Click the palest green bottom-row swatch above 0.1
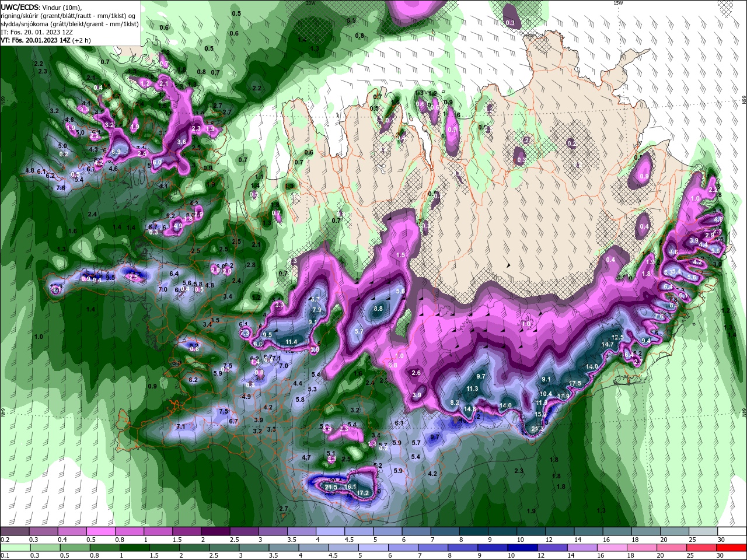The image size is (747, 560). pos(15,548)
